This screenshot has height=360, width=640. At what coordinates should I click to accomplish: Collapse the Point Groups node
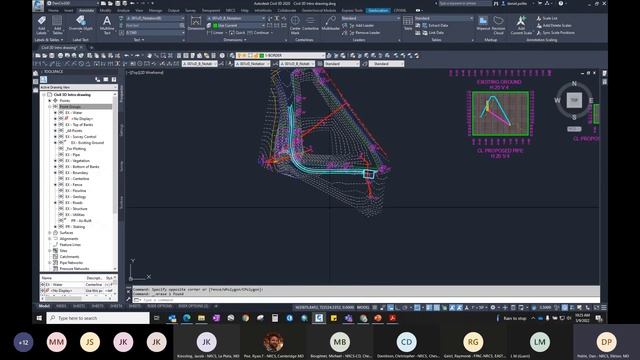(50, 107)
